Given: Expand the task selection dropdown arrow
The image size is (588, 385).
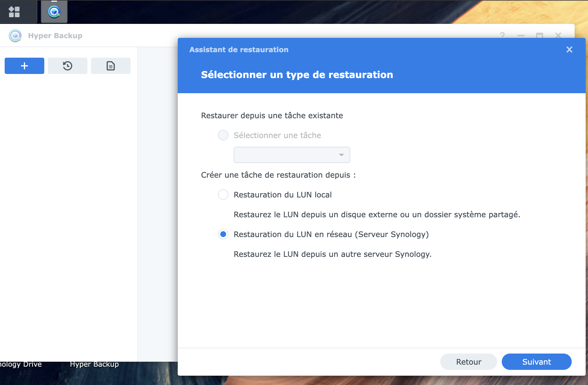Looking at the screenshot, I should (341, 155).
